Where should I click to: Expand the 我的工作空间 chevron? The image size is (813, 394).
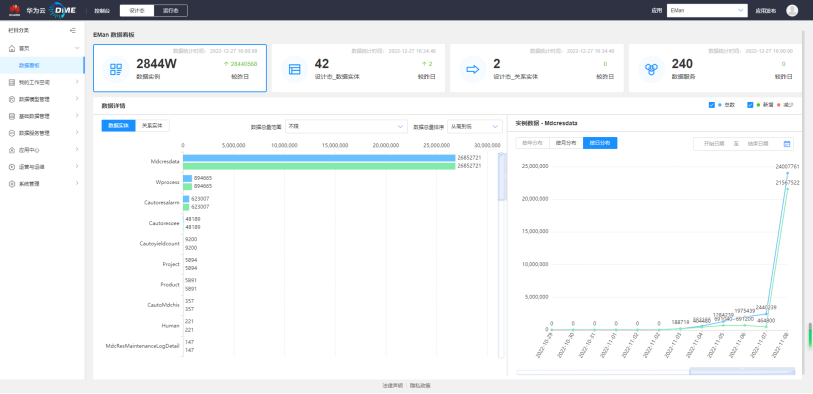pos(77,82)
